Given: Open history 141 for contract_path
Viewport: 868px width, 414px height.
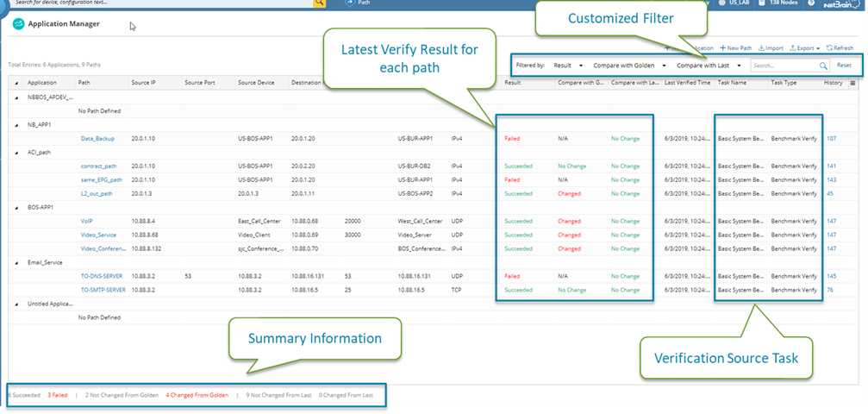Looking at the screenshot, I should click(x=832, y=166).
